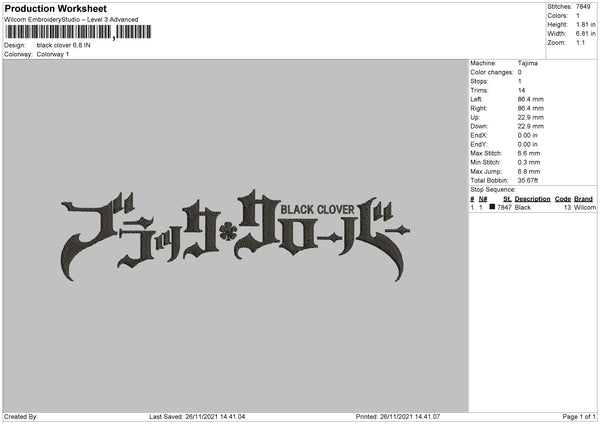600x424 pixels.
Task: Click the Colors count value
Action: [x=578, y=16]
